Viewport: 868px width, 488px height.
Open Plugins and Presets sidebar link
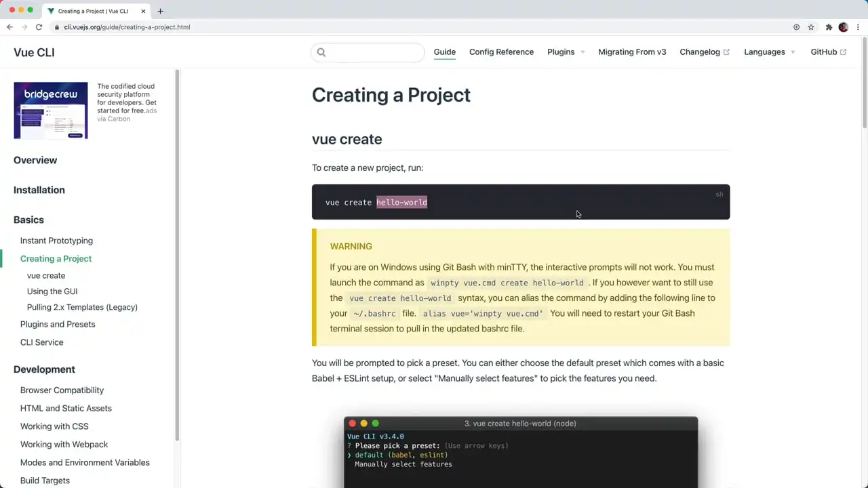[58, 324]
